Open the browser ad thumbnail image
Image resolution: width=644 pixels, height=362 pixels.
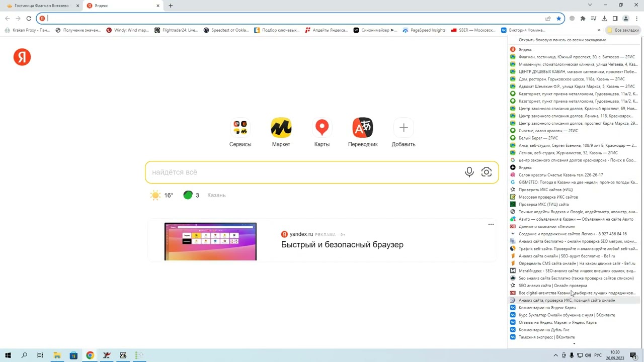(x=210, y=241)
